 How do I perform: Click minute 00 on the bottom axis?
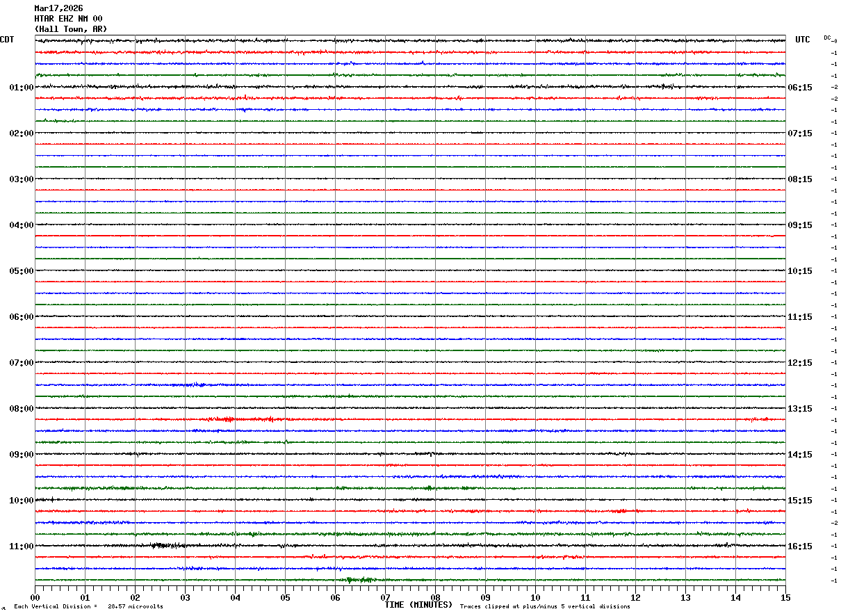35,597
